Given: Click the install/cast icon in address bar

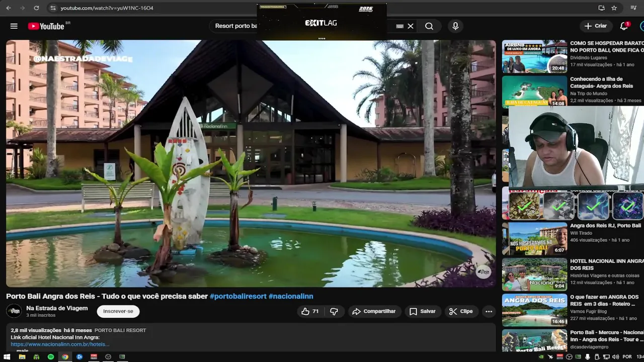Looking at the screenshot, I should (601, 8).
